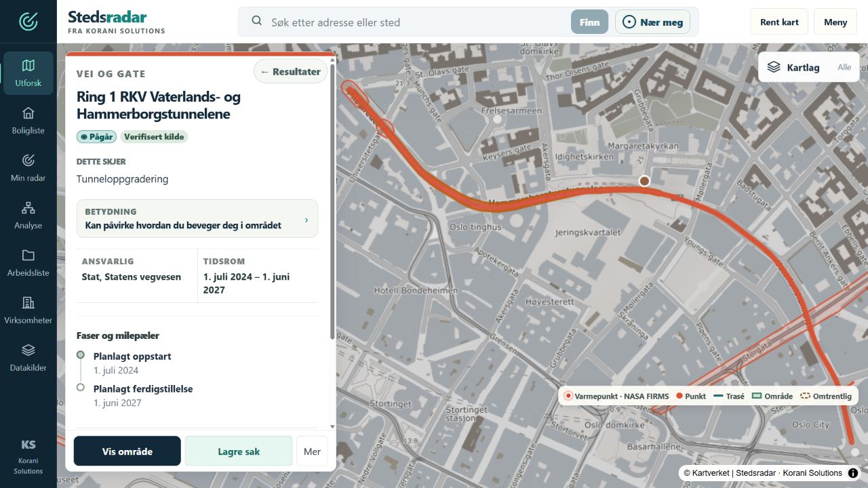This screenshot has height=488, width=868.
Task: Click the Vis område button
Action: tap(127, 451)
